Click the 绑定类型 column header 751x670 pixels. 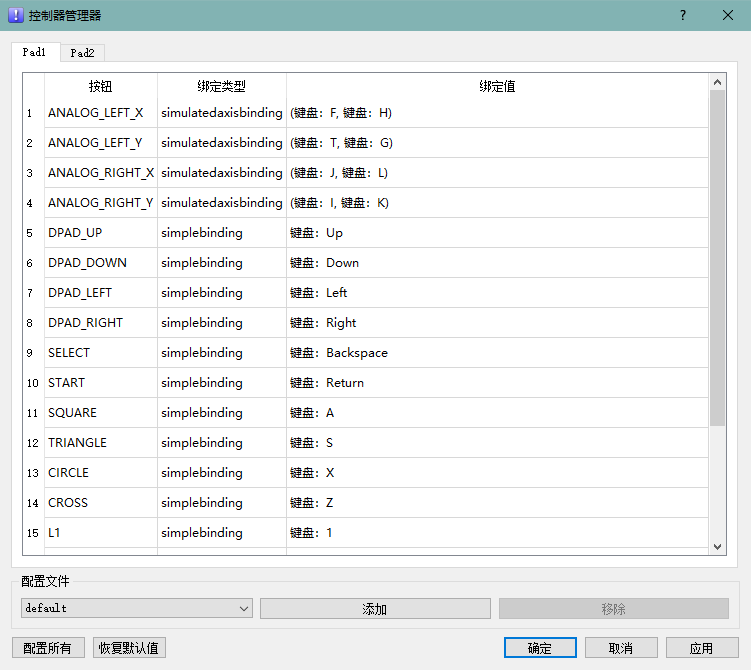(221, 87)
